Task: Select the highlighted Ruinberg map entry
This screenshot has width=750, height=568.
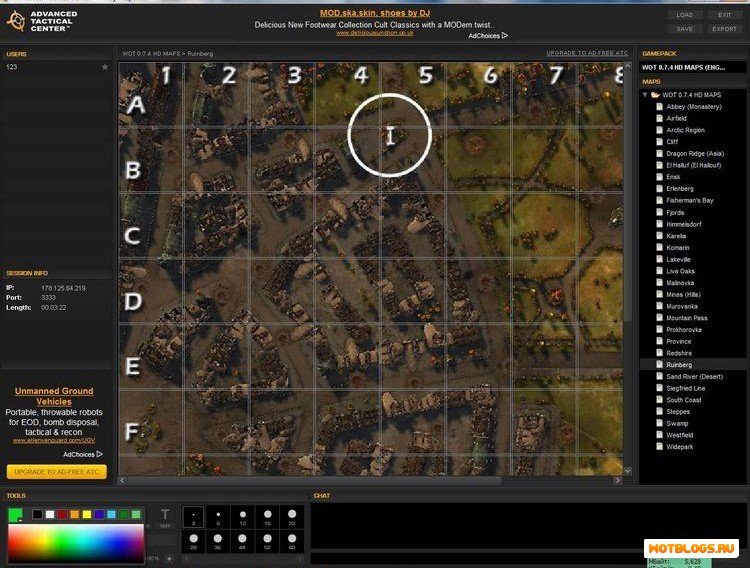Action: [693, 365]
